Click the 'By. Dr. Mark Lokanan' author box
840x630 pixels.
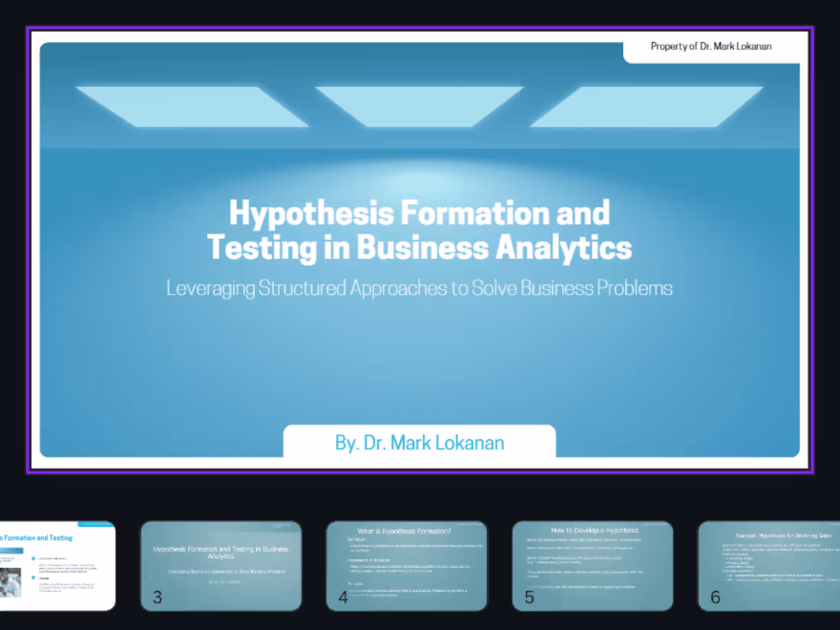click(419, 443)
